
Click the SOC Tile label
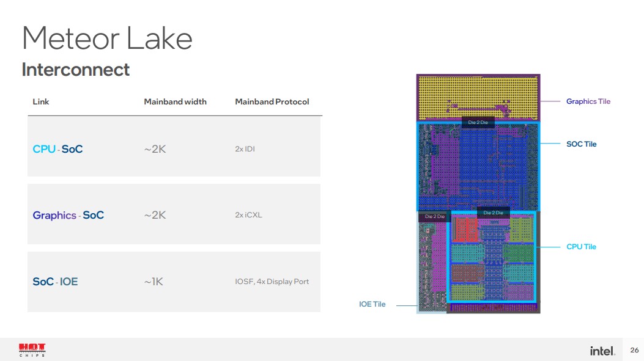click(x=581, y=144)
